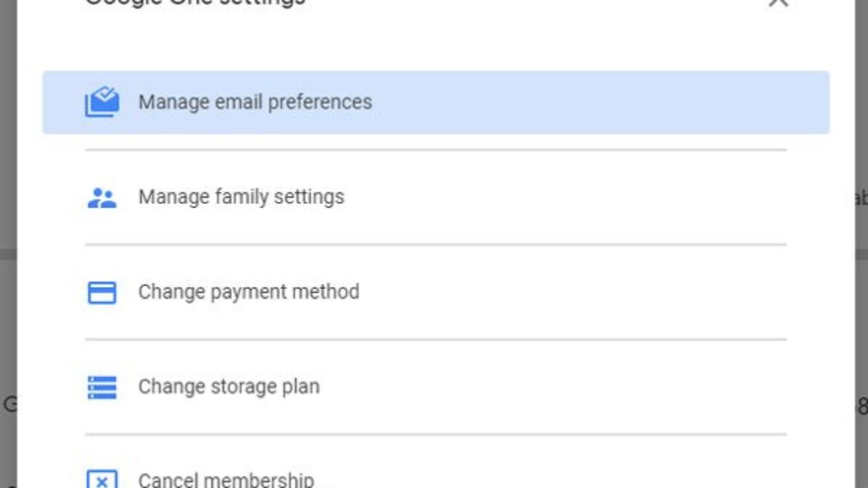Open Manage email preferences
The width and height of the screenshot is (868, 488).
click(x=255, y=102)
